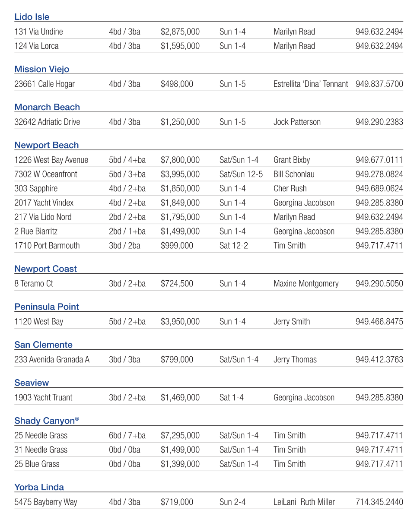
Task: Select the $7,800,000 price
Action: 180,160
